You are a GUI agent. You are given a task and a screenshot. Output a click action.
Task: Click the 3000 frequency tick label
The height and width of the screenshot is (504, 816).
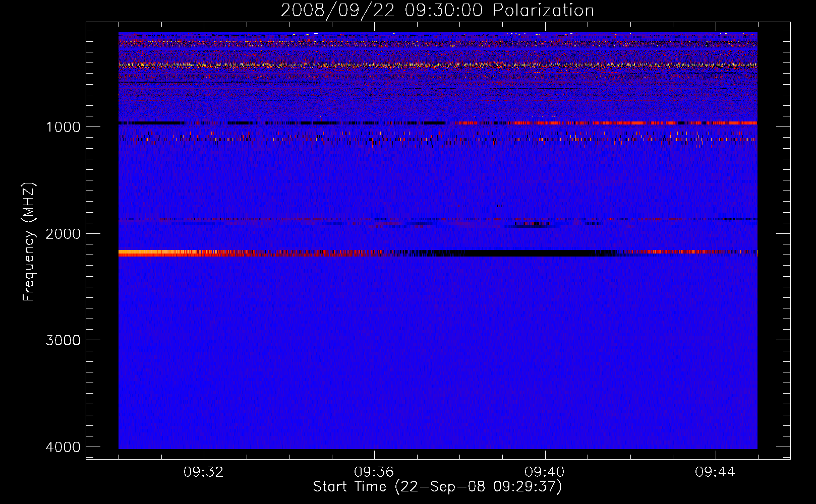click(63, 340)
